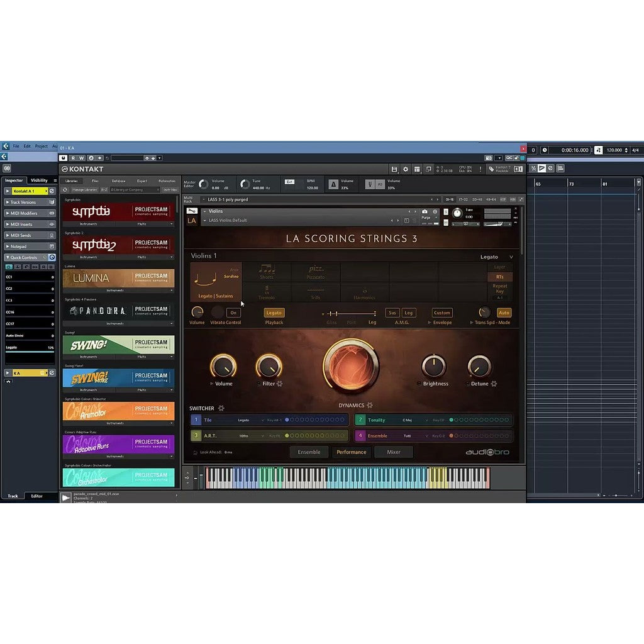
Task: Open Kontakt workspace layout icon
Action: pyautogui.click(x=417, y=169)
